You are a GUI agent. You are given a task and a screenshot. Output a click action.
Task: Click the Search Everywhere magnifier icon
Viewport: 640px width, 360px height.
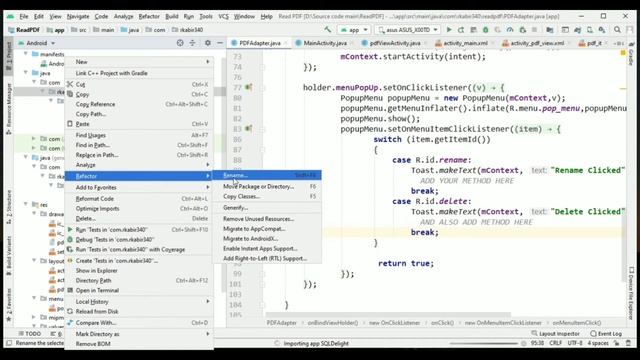click(x=617, y=30)
